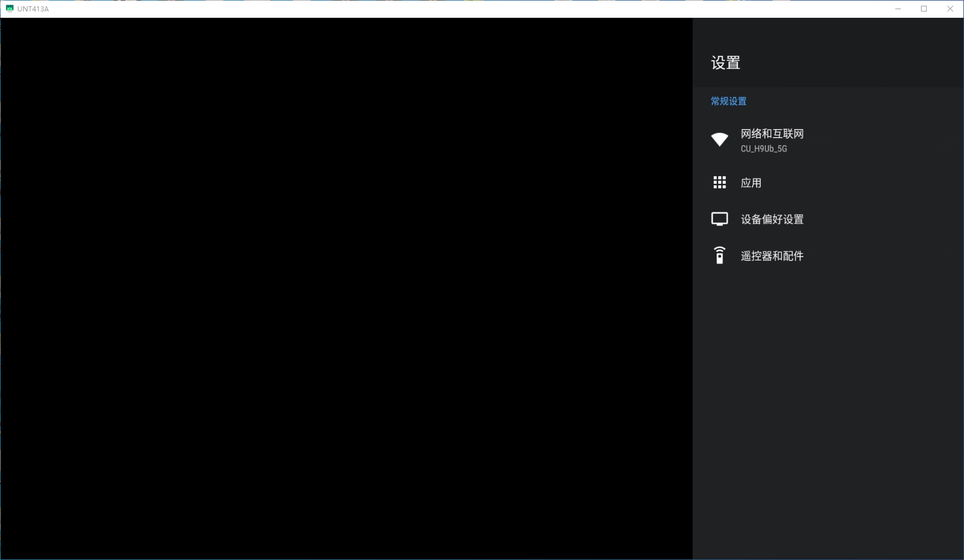
Task: Maximize the UNT413A window
Action: coord(924,9)
